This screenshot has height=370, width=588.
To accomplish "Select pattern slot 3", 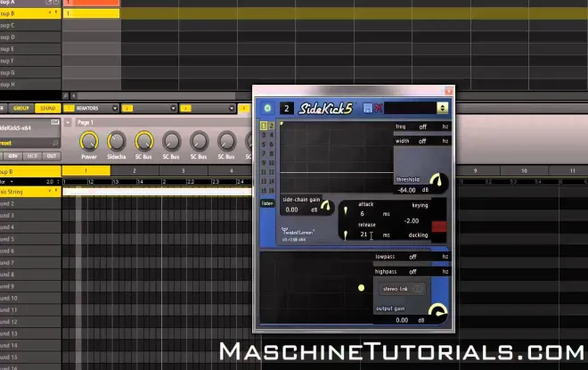I will pos(183,171).
